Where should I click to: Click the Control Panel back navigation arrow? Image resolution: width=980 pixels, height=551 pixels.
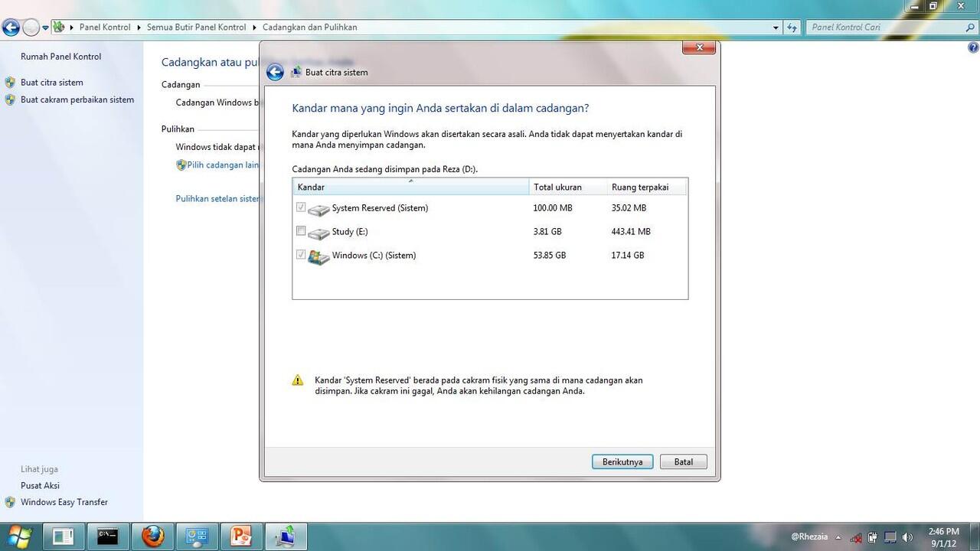[11, 28]
